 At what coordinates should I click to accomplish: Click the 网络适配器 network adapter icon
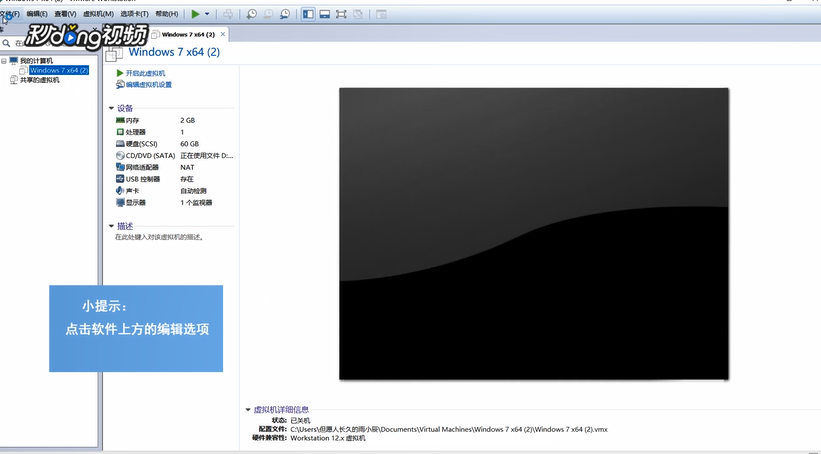pyautogui.click(x=120, y=167)
